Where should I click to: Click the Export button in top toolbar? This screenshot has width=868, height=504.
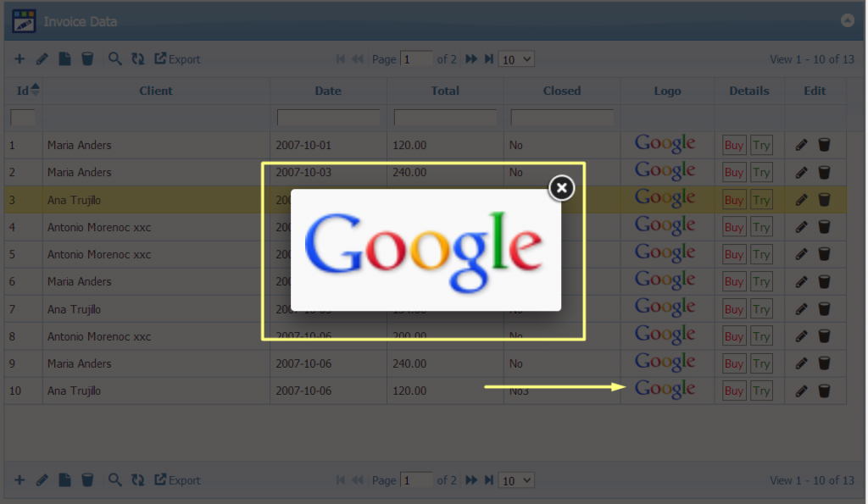(177, 58)
